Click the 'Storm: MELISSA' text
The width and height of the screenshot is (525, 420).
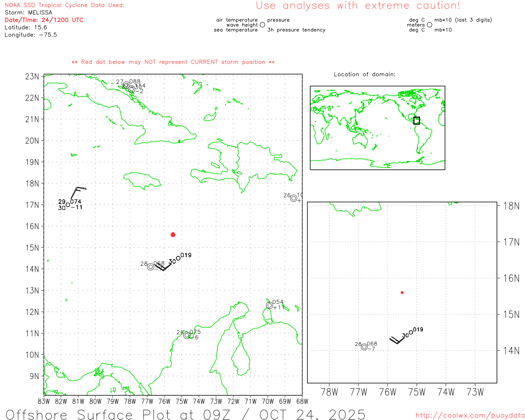28,13
